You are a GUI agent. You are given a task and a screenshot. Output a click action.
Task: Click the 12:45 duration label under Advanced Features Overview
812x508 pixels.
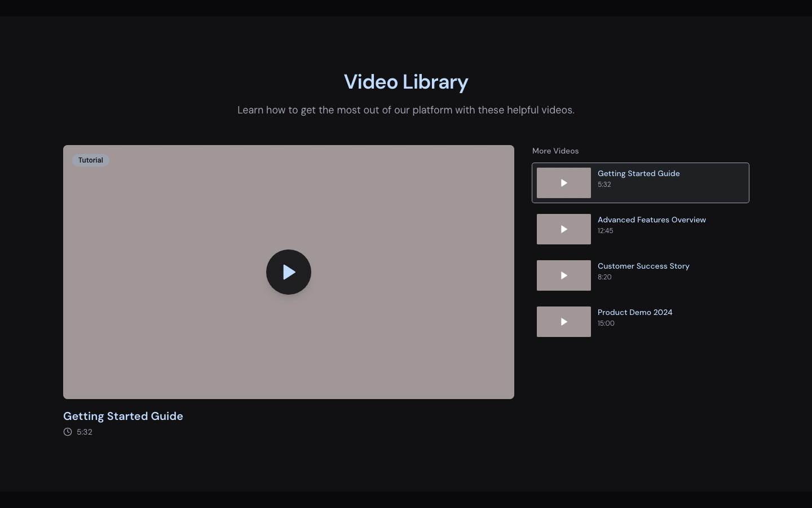(605, 231)
